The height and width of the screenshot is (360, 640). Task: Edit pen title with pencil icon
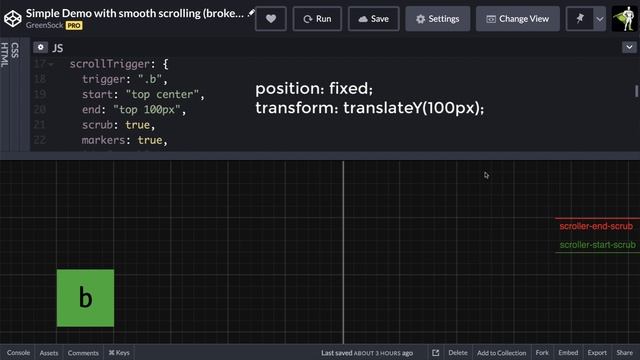tap(251, 13)
